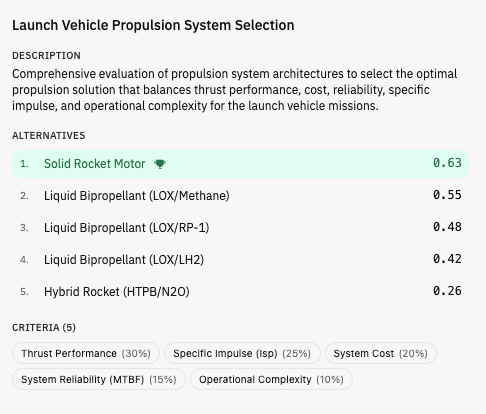Select Hybrid Rocket (HTPB/N2O) alternative
Screen dimensions: 486x414
coord(241,292)
